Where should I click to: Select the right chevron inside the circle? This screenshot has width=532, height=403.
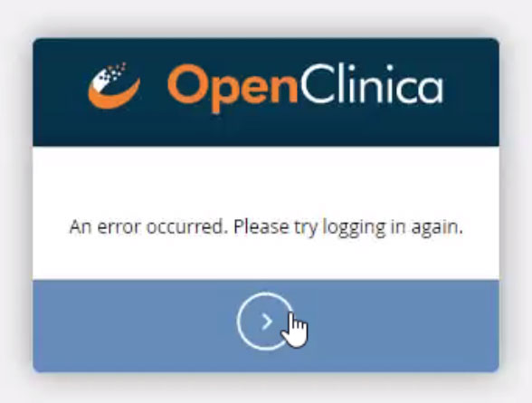[x=267, y=321]
